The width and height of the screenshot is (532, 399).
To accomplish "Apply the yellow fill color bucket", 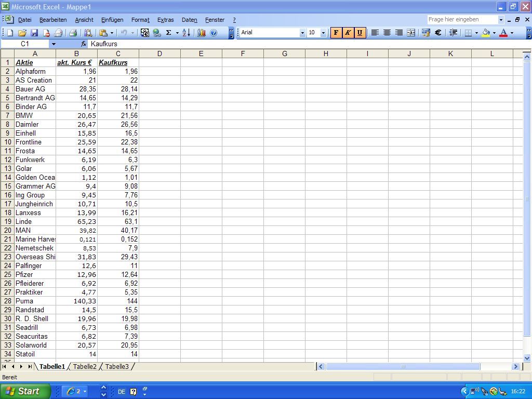I will [486, 33].
